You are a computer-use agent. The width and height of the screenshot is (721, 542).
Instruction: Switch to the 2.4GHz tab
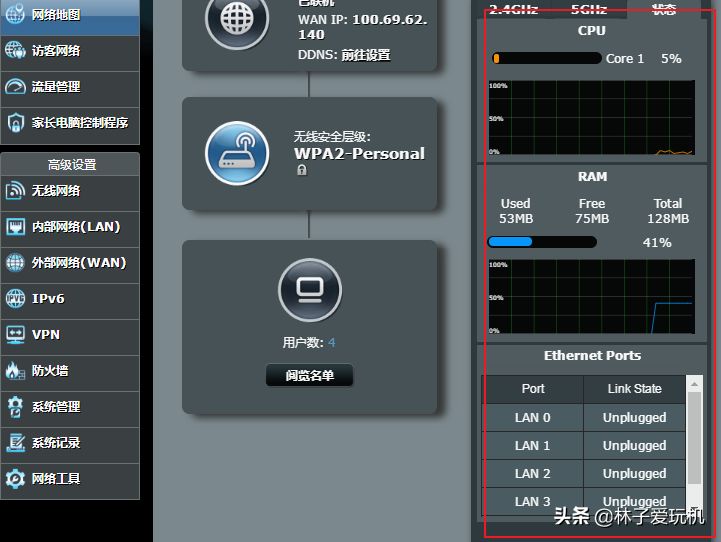(x=513, y=9)
